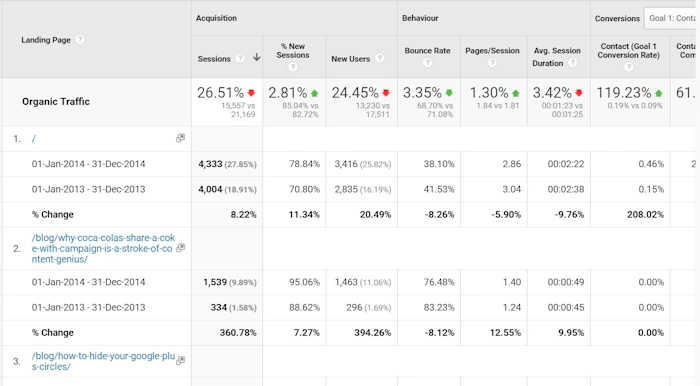Click the % New Sessions help icon

(x=293, y=67)
